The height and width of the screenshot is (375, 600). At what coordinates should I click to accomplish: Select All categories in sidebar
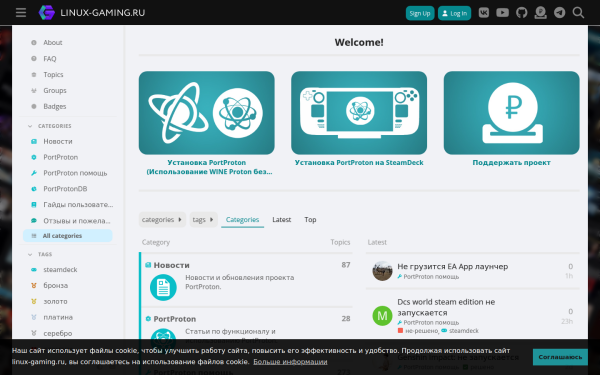coord(68,236)
